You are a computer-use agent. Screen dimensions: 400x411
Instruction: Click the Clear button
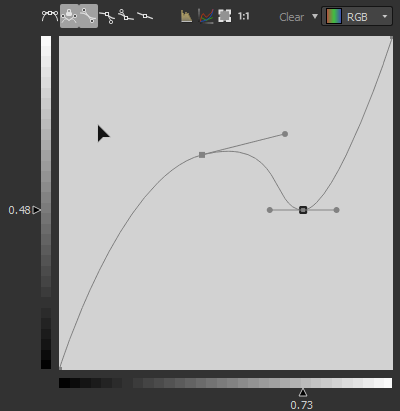tap(292, 17)
